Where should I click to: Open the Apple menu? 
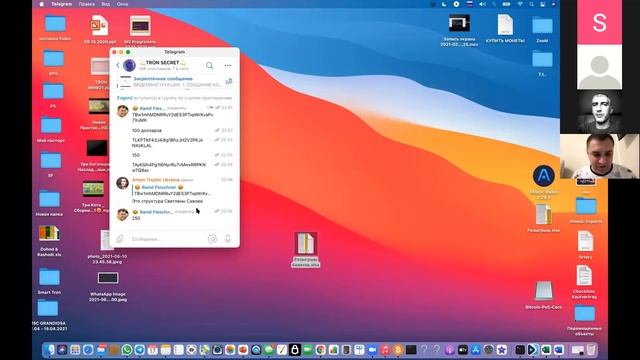coord(41,4)
